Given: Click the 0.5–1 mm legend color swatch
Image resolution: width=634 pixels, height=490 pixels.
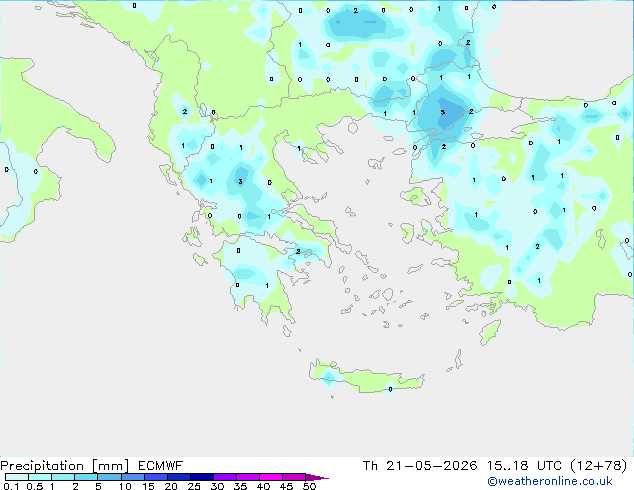Looking at the screenshot, I should click(x=40, y=477).
